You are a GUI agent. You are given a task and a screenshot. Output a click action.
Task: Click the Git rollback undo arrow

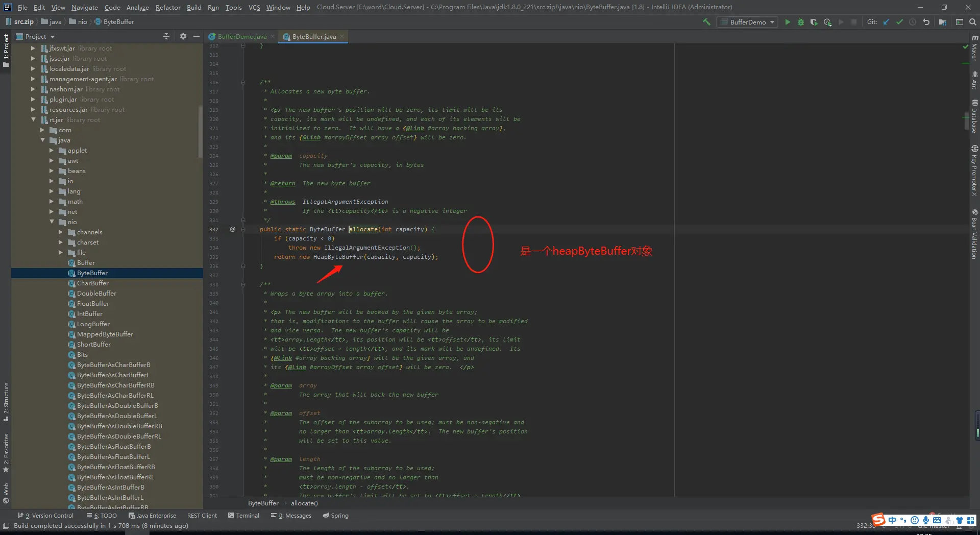pyautogui.click(x=926, y=22)
